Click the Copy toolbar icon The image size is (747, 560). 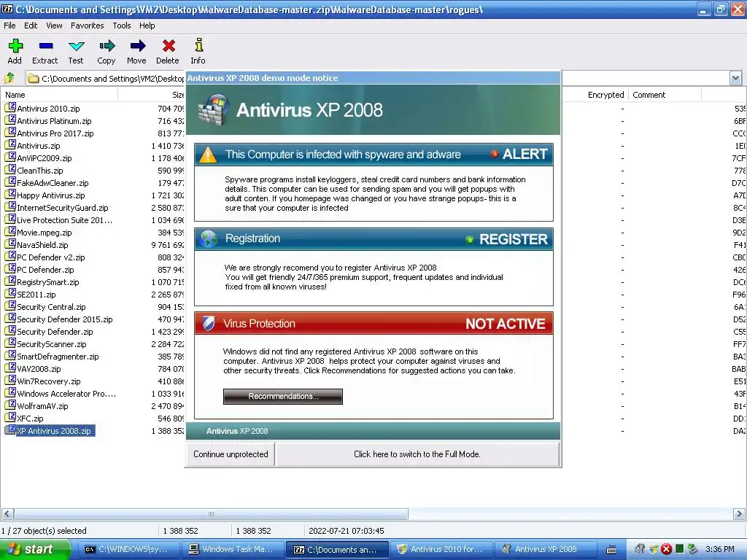click(107, 46)
